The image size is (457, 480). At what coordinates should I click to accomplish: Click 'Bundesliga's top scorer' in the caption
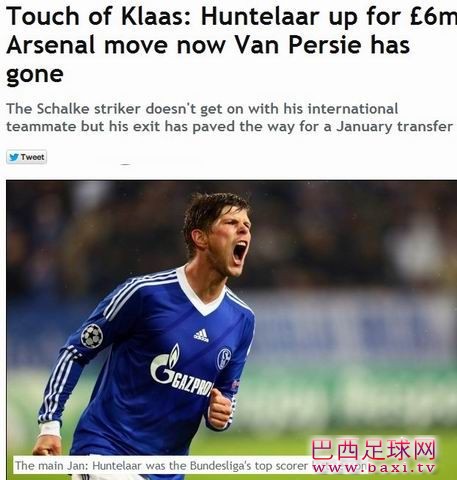pos(244,465)
